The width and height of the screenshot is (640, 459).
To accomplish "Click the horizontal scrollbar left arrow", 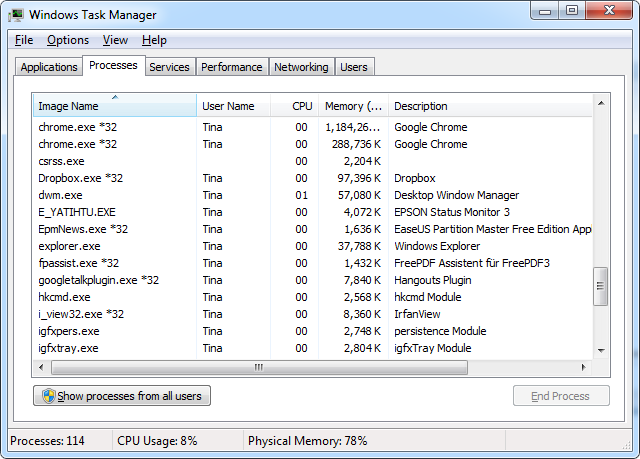I will [x=40, y=366].
